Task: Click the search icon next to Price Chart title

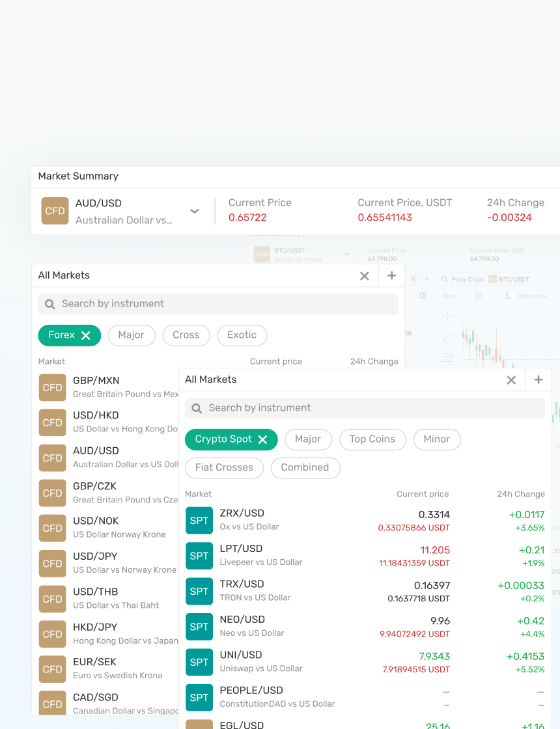Action: tap(445, 279)
